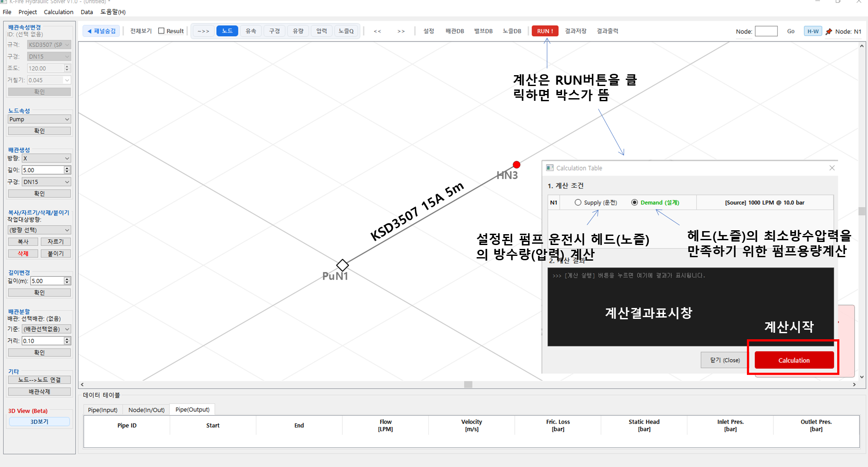Start calculation with the red Calculation button
The width and height of the screenshot is (868, 467).
[x=794, y=360]
